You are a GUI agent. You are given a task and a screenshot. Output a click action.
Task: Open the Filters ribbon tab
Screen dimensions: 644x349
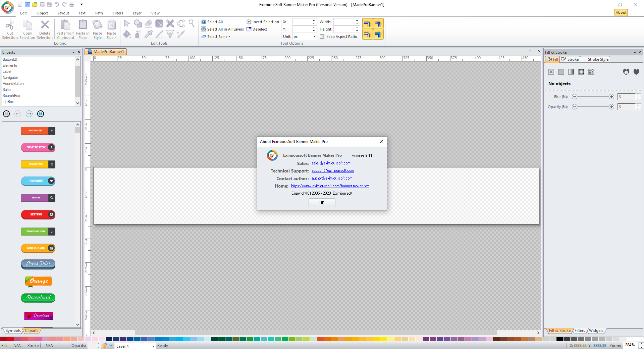point(118,13)
